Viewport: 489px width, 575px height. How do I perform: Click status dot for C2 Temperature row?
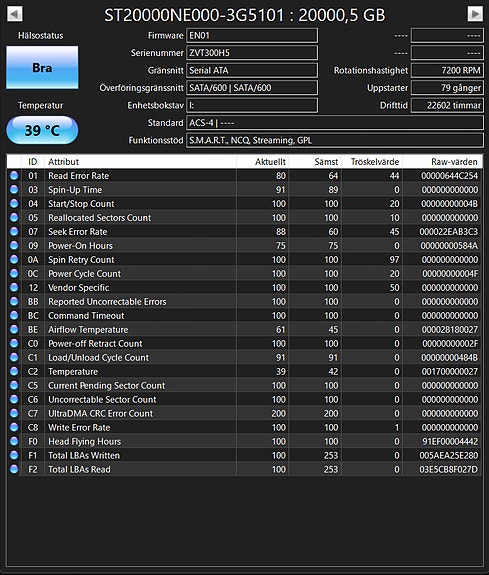14,371
